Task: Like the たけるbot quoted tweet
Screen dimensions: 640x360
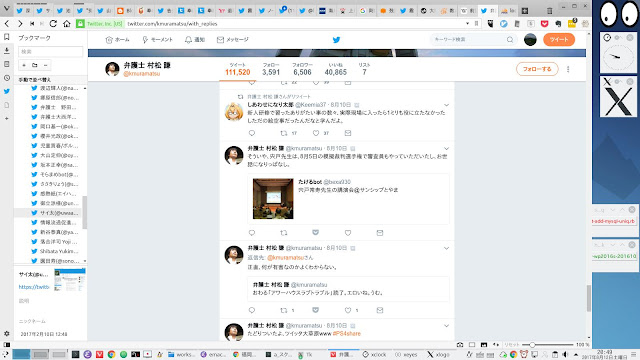Action: (x=348, y=233)
